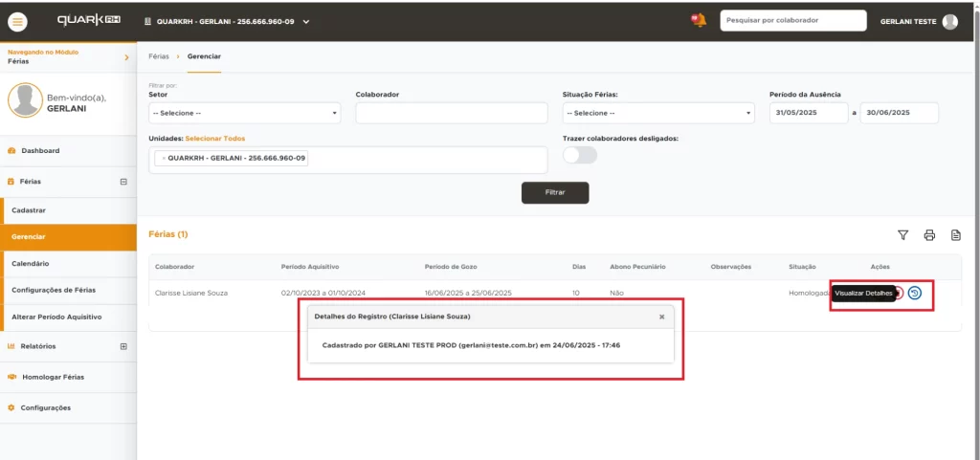The height and width of the screenshot is (460, 980).
Task: Print the Férias list via printer icon
Action: [928, 235]
